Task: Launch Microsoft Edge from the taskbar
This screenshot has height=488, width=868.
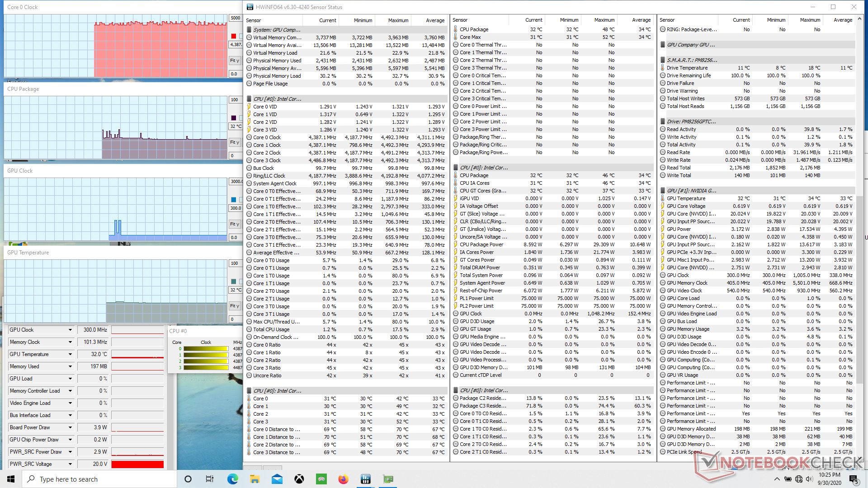Action: 232,479
